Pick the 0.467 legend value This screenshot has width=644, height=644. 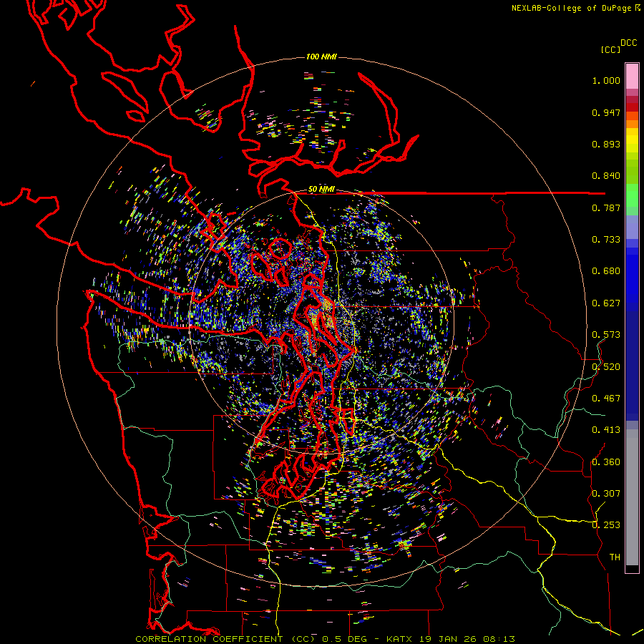pyautogui.click(x=606, y=399)
